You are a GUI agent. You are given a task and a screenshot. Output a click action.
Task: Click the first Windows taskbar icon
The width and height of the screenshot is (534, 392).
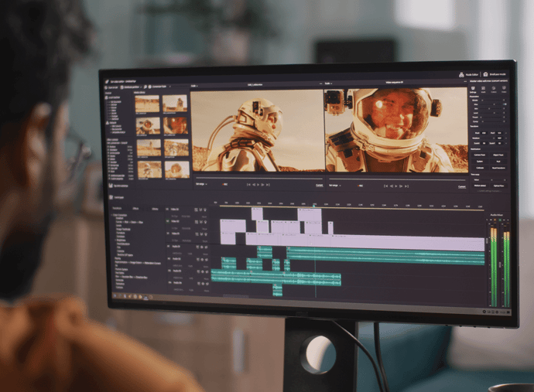tap(115, 295)
